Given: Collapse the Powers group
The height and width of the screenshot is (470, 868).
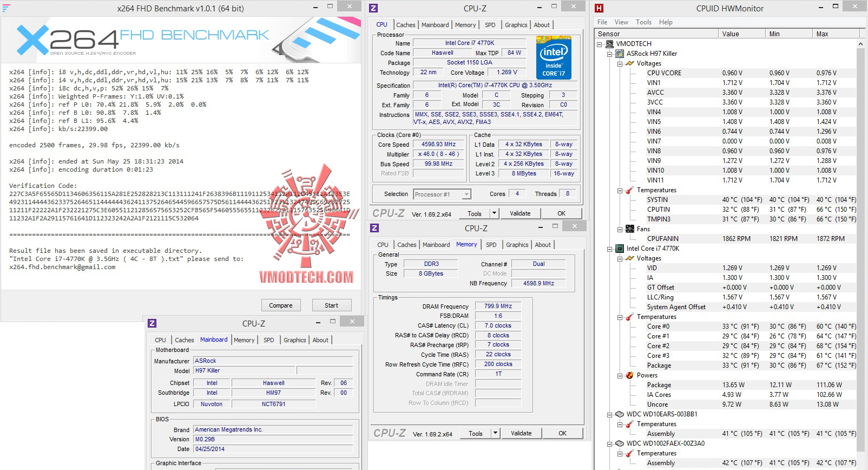Looking at the screenshot, I should click(x=620, y=375).
